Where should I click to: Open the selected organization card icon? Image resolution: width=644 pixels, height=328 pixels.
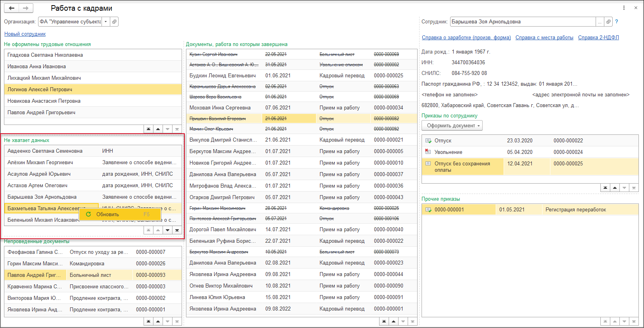[114, 22]
